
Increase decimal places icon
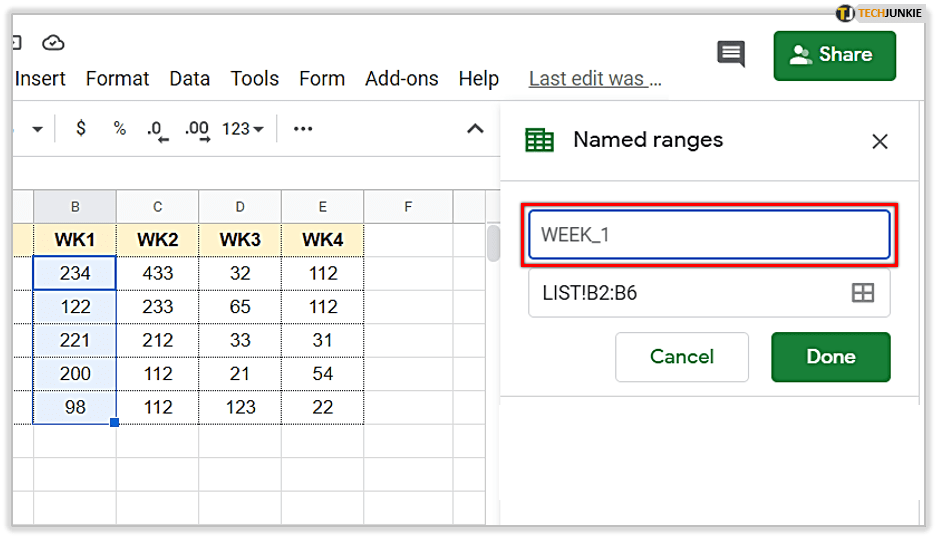197,129
